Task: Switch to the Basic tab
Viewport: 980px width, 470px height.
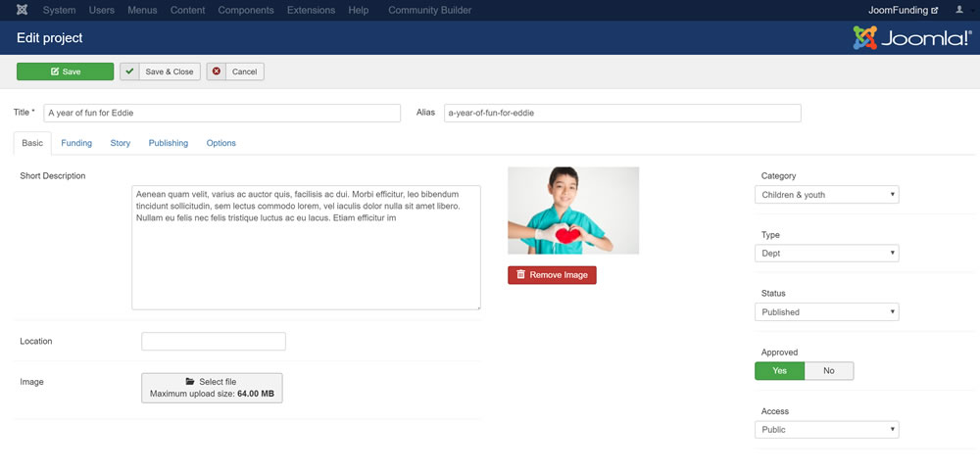Action: point(32,143)
